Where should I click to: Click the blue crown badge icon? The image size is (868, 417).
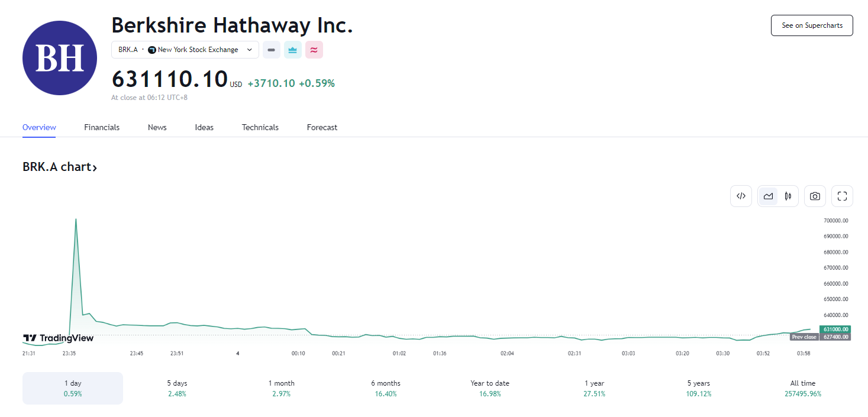point(293,50)
